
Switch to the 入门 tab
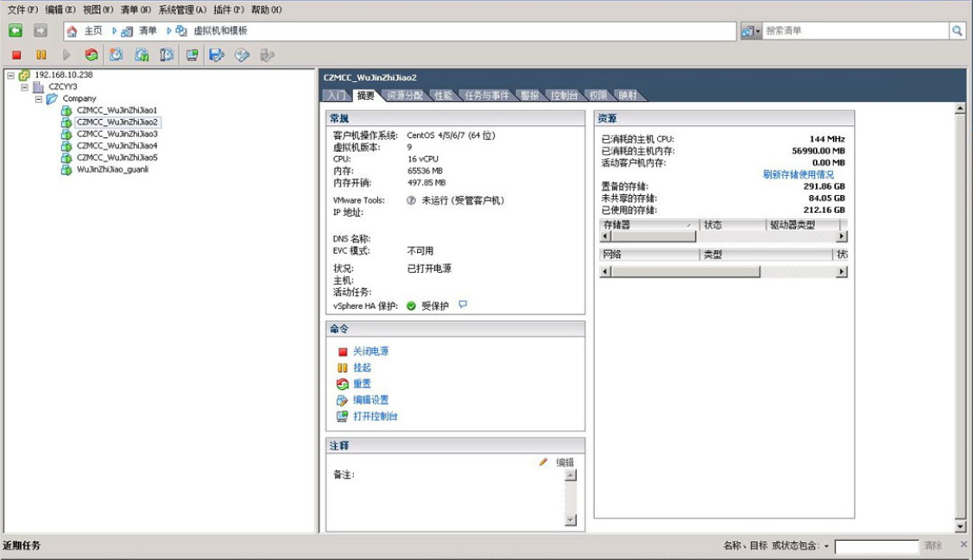click(x=337, y=96)
